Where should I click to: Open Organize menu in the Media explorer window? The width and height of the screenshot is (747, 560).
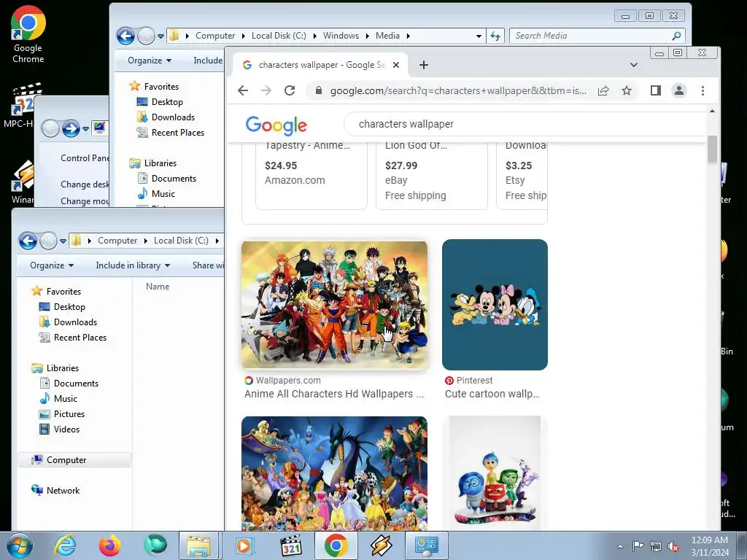[149, 61]
